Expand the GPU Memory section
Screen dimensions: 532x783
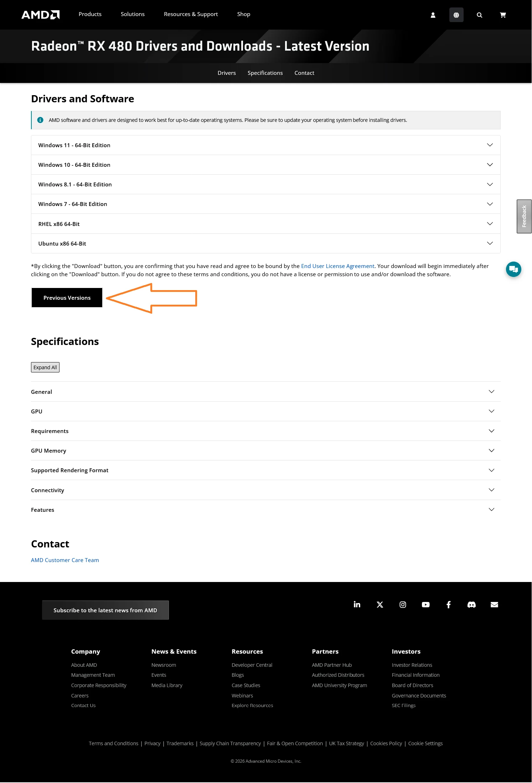(x=266, y=450)
